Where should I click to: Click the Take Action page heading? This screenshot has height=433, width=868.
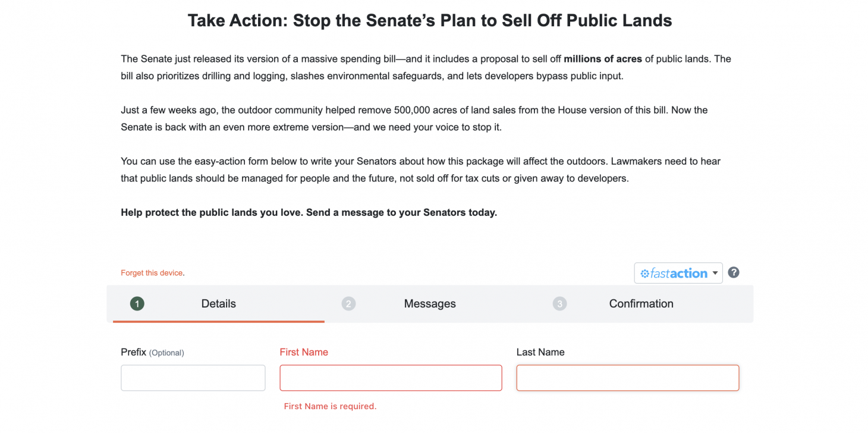pyautogui.click(x=429, y=21)
